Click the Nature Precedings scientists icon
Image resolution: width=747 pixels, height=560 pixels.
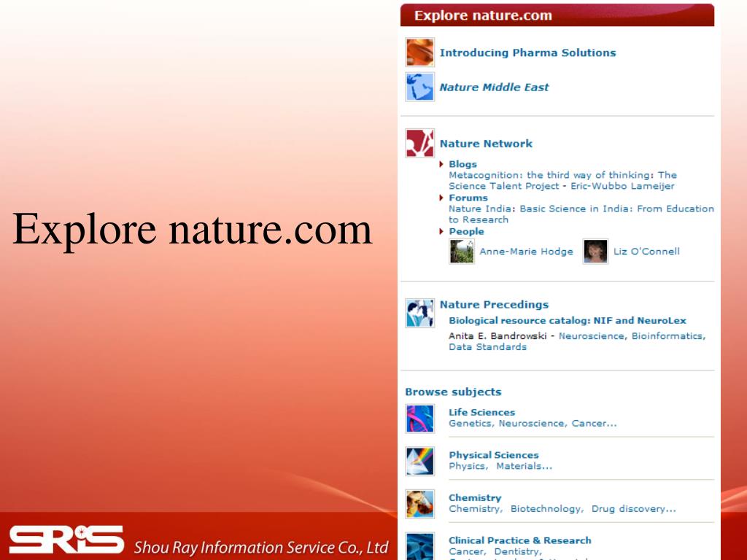pos(419,313)
